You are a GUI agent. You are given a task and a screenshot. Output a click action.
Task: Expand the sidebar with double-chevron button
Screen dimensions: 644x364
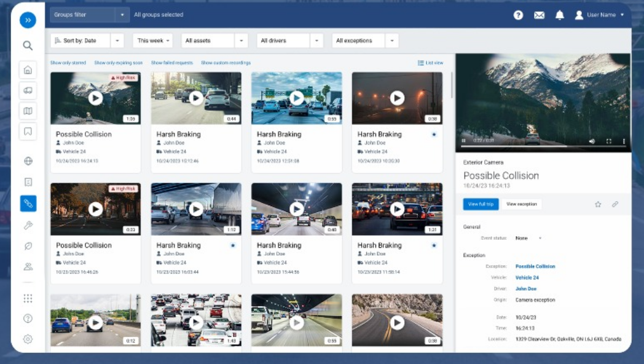click(x=28, y=20)
